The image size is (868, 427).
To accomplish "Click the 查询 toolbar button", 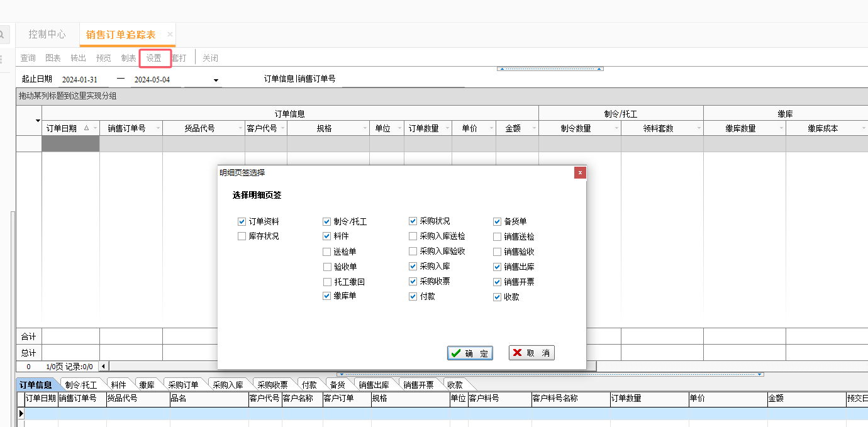I will [28, 58].
